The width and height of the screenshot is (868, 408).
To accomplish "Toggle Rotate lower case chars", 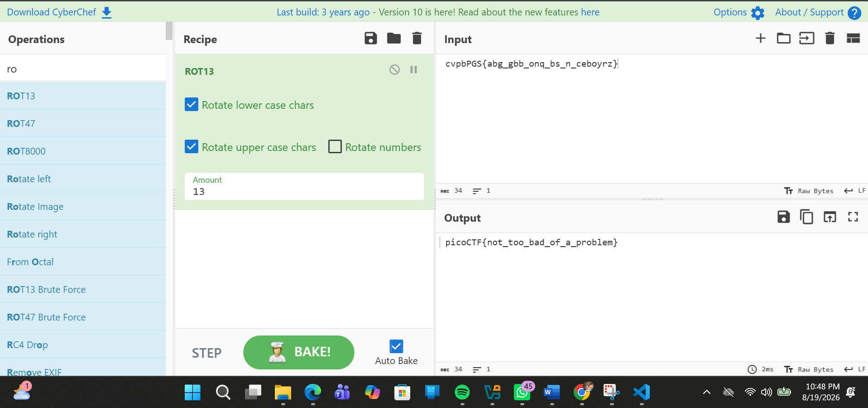I will [x=192, y=105].
